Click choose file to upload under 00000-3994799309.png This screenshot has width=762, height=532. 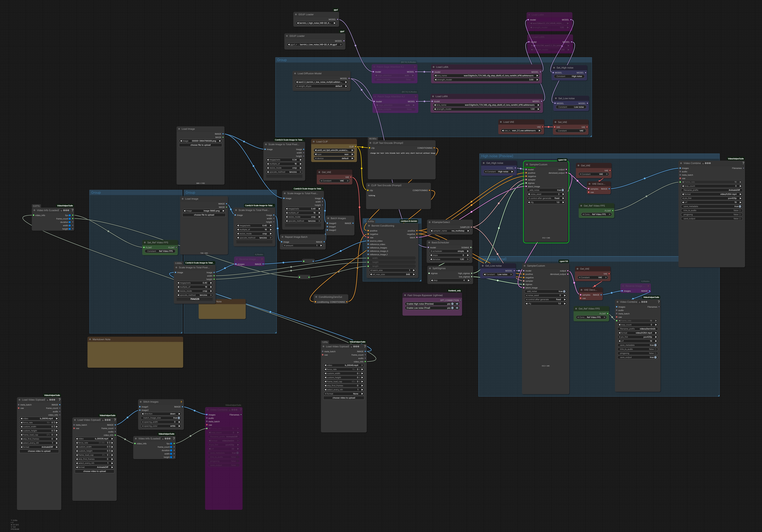[x=200, y=145]
